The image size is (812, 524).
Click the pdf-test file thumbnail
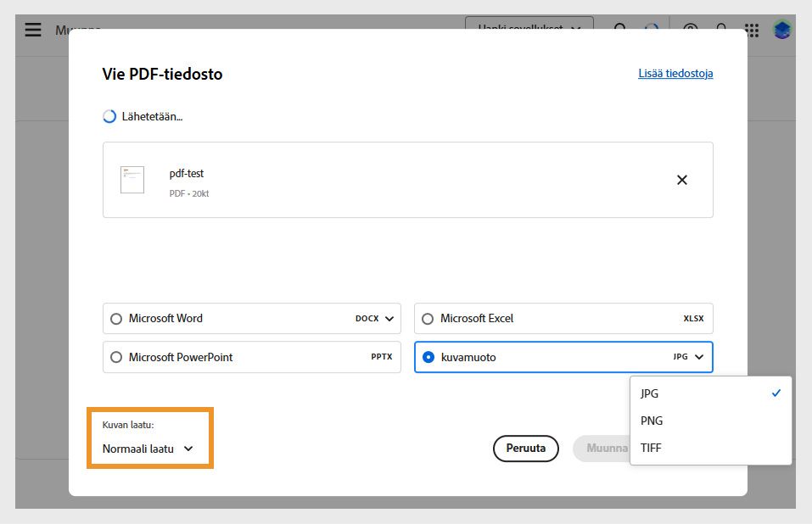click(132, 180)
